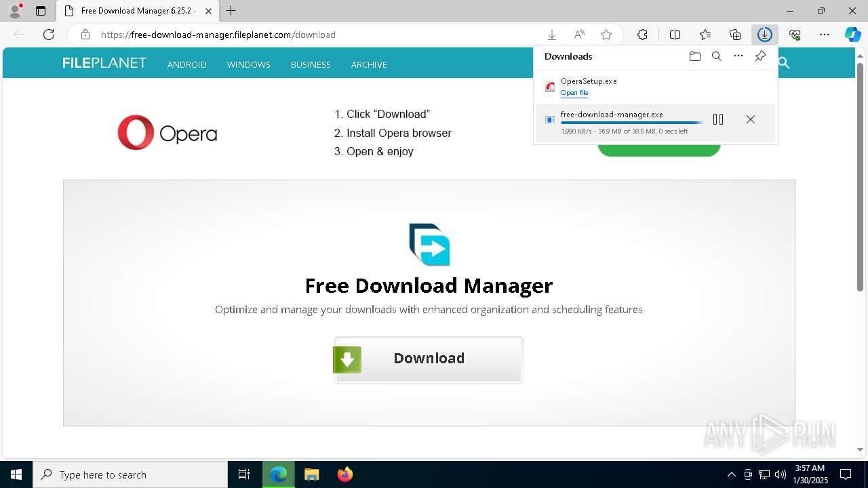Click the scrollbar down arrow
The height and width of the screenshot is (488, 868).
pos(860,449)
